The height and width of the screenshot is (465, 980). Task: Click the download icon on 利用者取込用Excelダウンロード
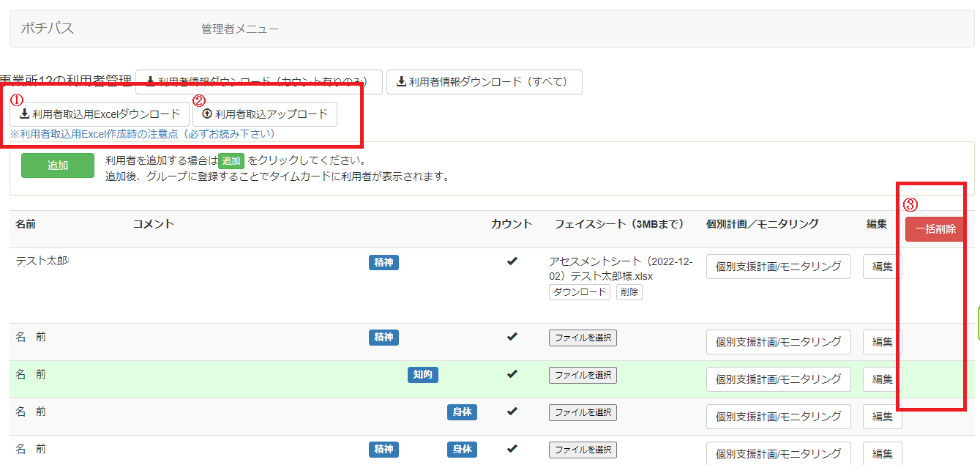point(26,114)
